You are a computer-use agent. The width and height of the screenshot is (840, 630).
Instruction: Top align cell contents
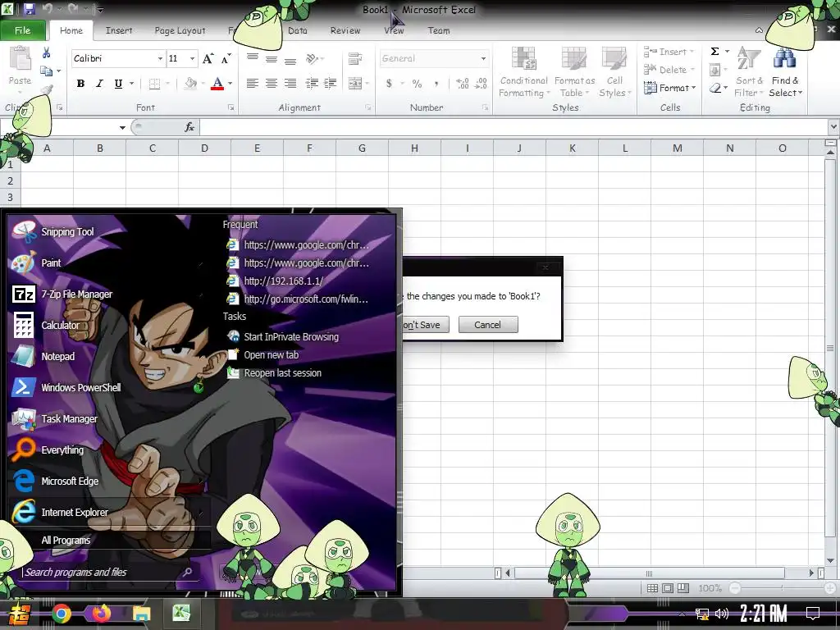253,58
